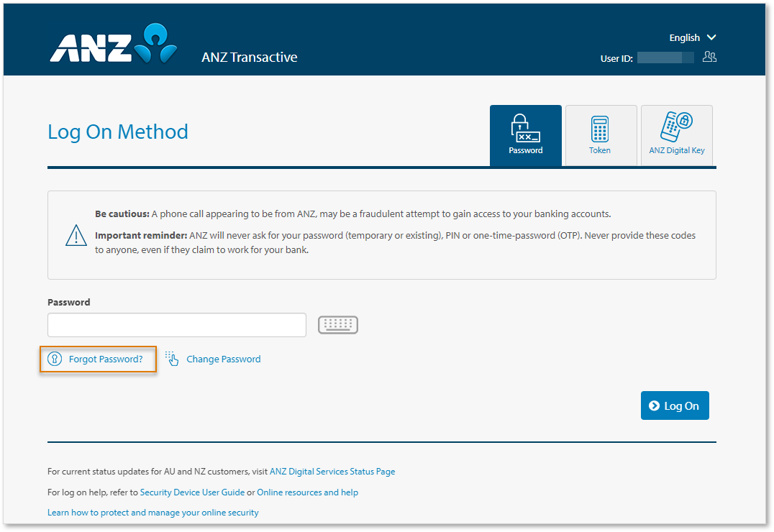Click the Log On Method heading
774x532 pixels.
click(118, 132)
